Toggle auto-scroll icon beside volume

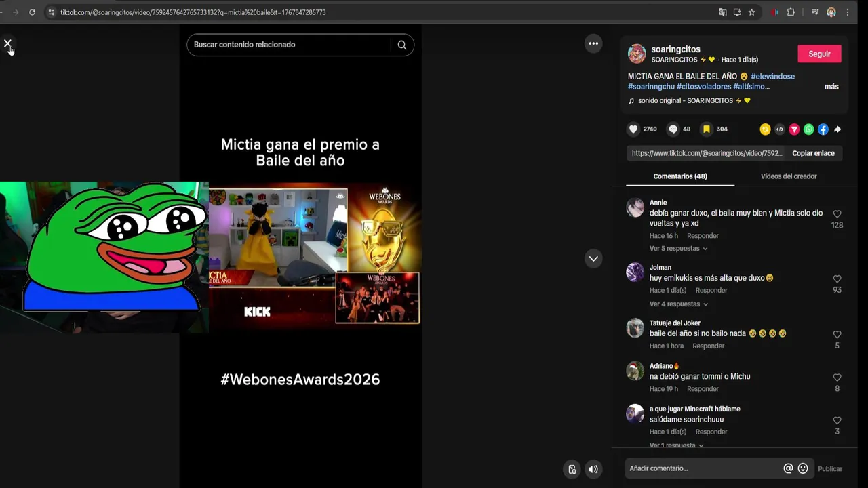pyautogui.click(x=572, y=469)
